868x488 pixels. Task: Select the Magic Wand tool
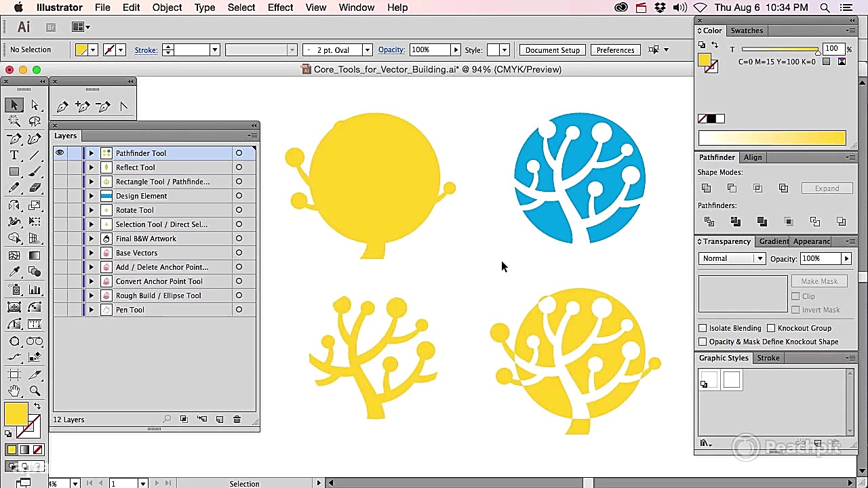(14, 122)
